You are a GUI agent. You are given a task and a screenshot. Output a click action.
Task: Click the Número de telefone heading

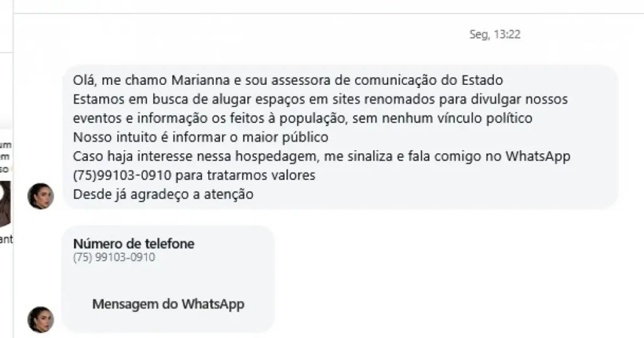133,244
